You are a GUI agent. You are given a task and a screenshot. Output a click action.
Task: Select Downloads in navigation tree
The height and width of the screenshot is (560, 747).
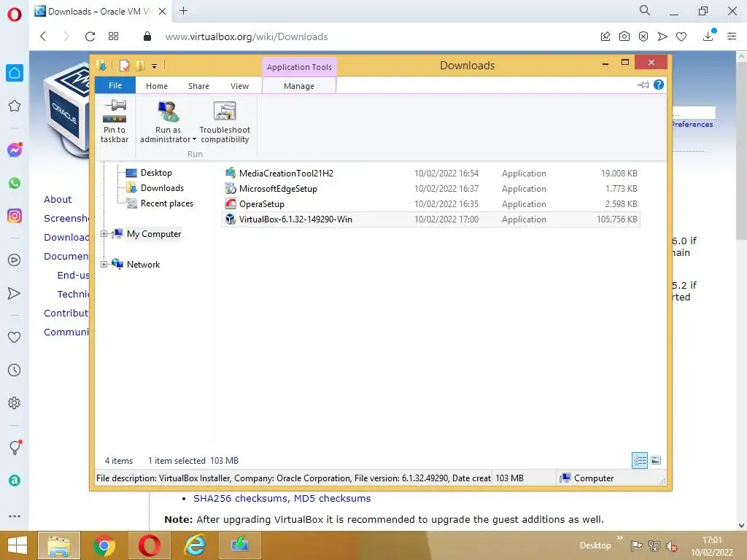pos(162,187)
